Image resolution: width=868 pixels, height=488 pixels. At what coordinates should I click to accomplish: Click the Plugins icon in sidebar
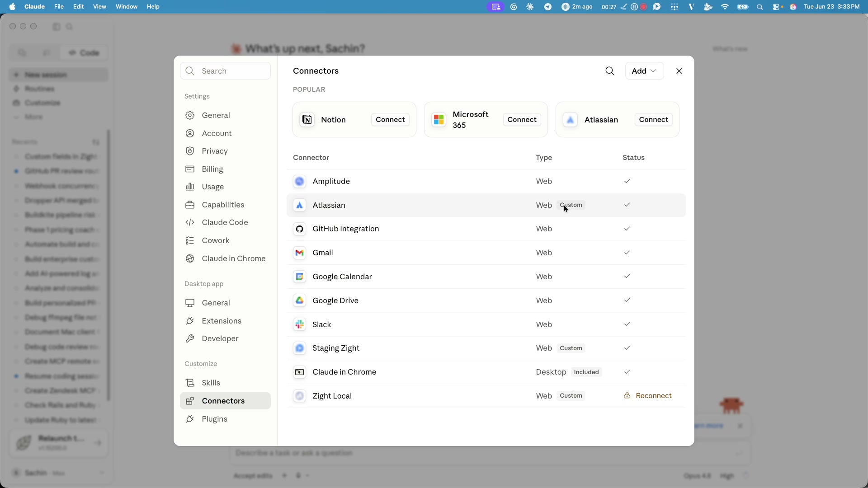(190, 419)
